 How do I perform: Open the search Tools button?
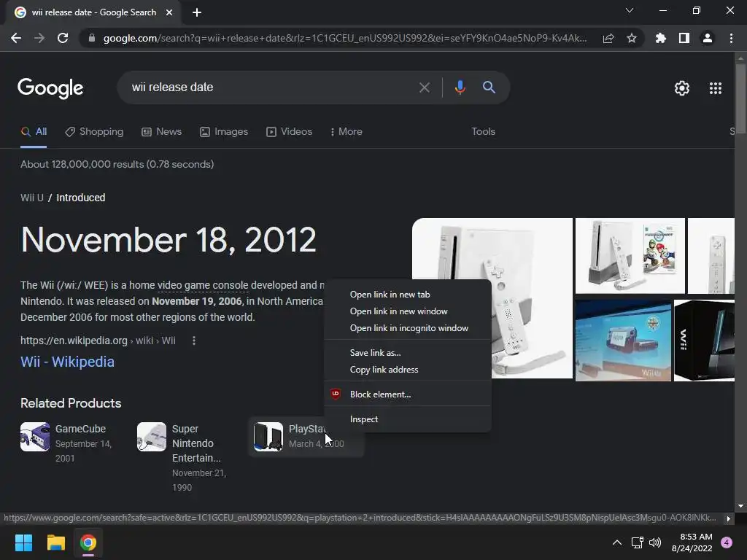click(x=483, y=132)
